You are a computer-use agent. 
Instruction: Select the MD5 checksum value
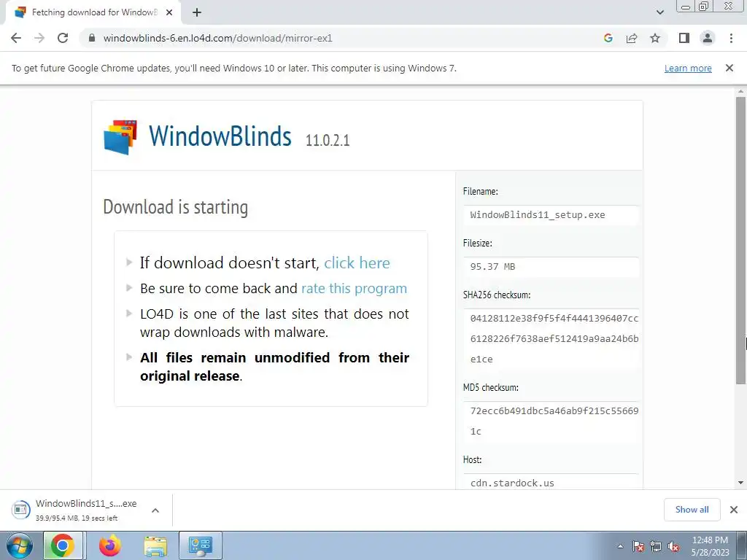pyautogui.click(x=554, y=421)
